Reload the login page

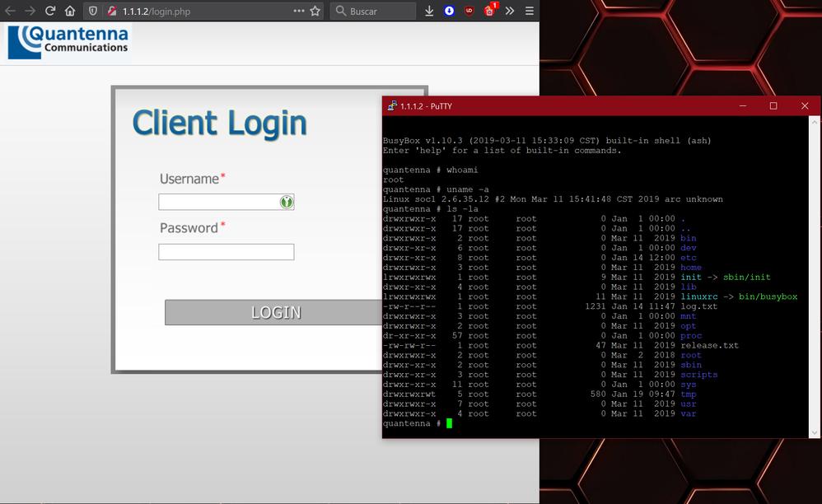(50, 11)
